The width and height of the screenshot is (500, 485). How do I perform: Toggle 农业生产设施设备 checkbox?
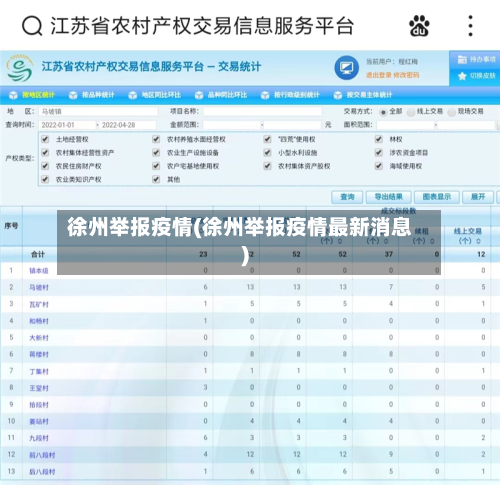[x=156, y=152]
